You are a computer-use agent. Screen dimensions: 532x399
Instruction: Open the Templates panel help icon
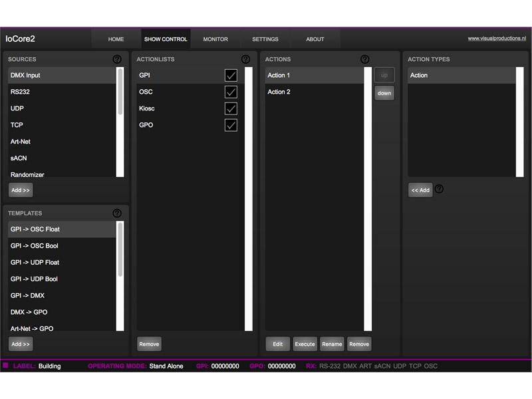tap(117, 213)
